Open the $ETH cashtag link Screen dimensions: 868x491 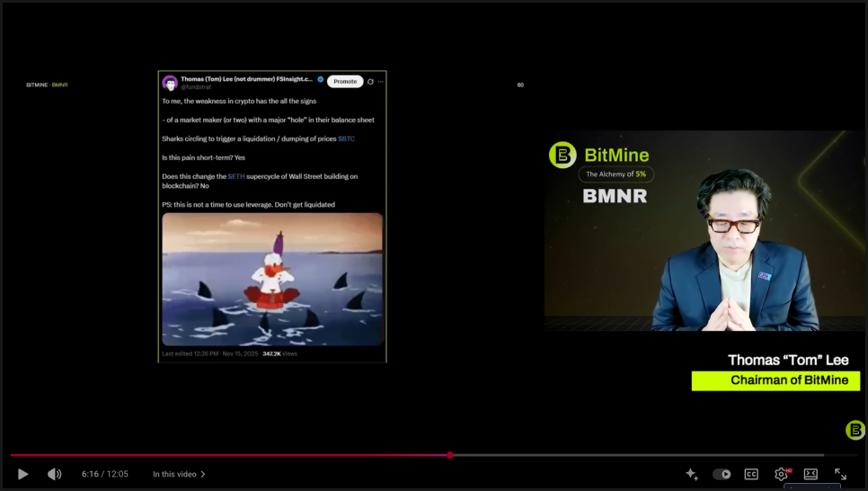(x=235, y=176)
